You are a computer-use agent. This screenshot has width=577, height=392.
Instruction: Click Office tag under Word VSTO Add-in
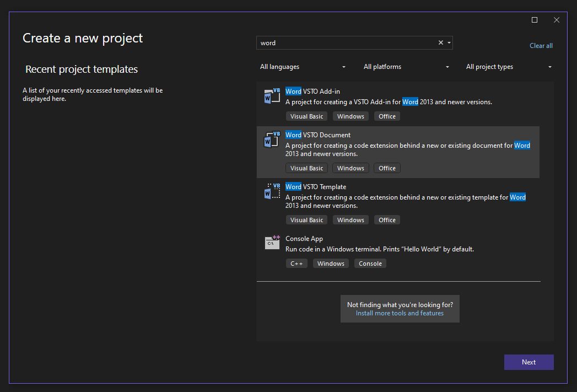coord(387,116)
